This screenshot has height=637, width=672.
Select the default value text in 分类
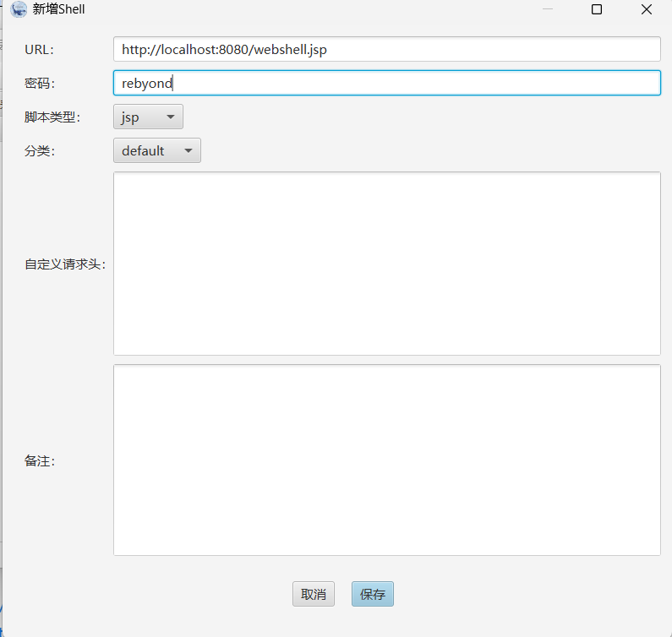(x=143, y=151)
